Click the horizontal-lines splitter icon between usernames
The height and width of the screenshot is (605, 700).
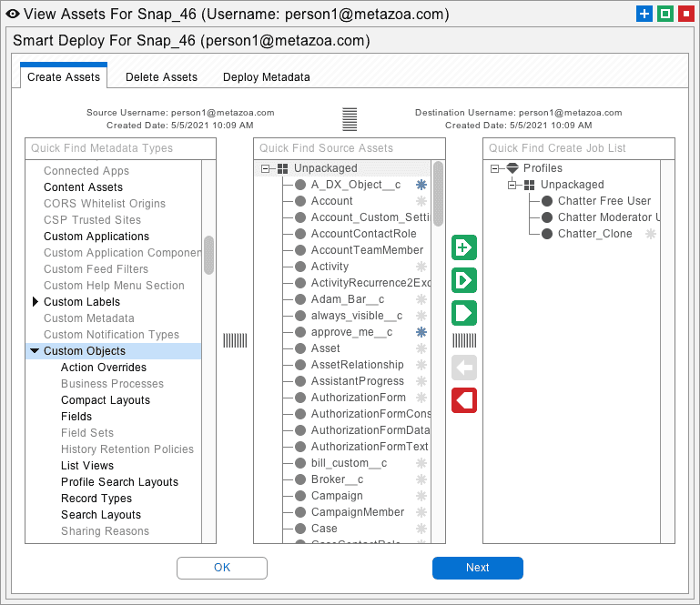[350, 119]
